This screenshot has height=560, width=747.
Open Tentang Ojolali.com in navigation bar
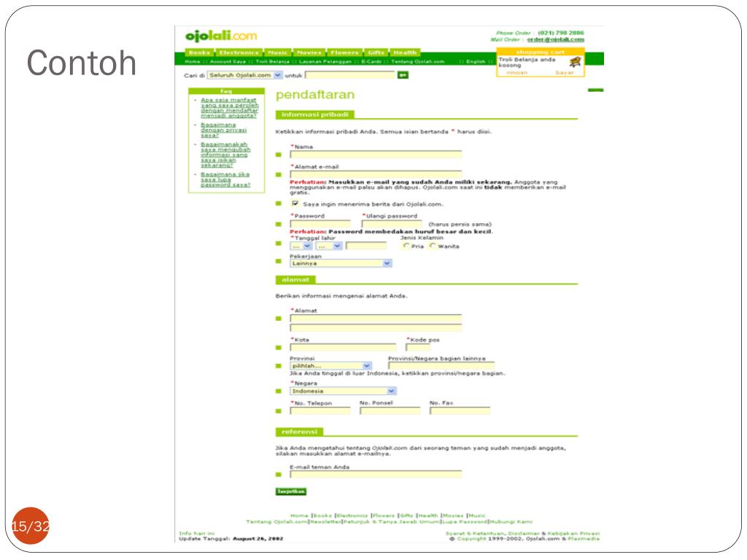tap(418, 61)
